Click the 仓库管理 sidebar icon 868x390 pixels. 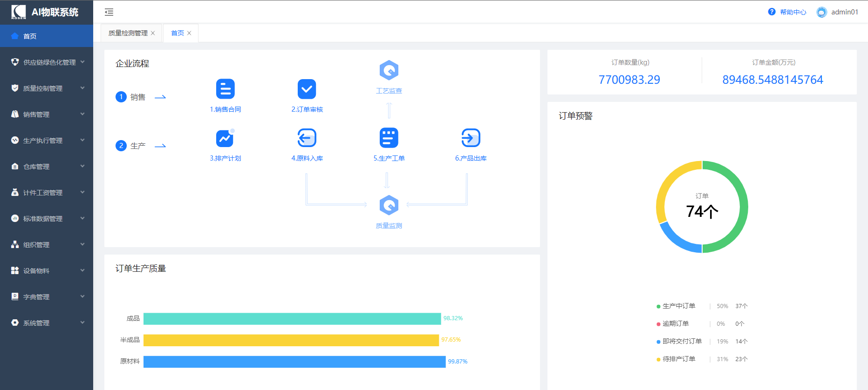[x=15, y=166]
